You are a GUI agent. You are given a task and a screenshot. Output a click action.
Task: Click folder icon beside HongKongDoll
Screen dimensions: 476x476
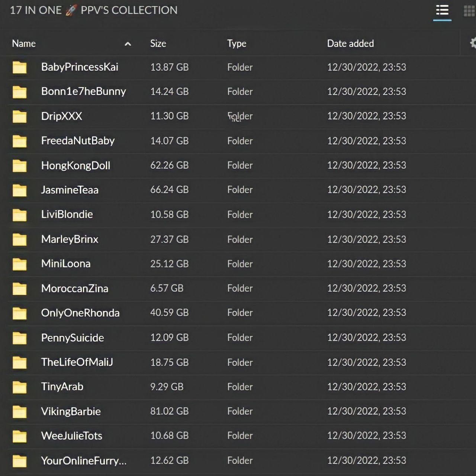click(20, 165)
